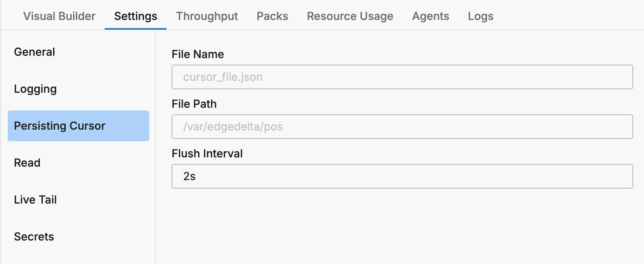Screen dimensions: 644x264
Task: View the Agents tab
Action: (x=430, y=16)
